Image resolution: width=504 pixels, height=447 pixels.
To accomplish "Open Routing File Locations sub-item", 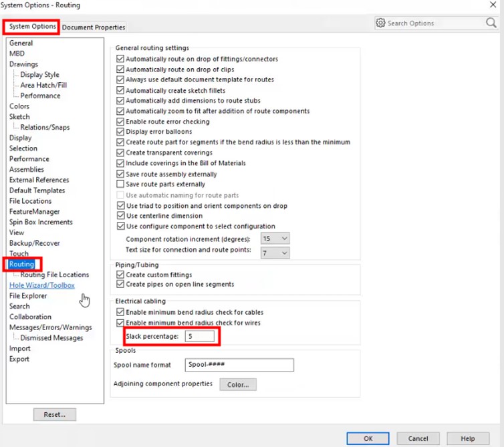I will pyautogui.click(x=54, y=275).
